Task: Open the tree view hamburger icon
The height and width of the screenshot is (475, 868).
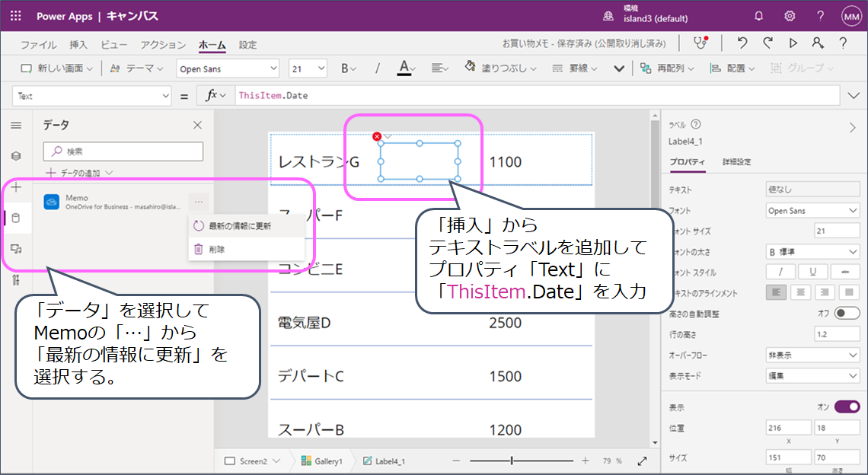Action: pyautogui.click(x=16, y=125)
